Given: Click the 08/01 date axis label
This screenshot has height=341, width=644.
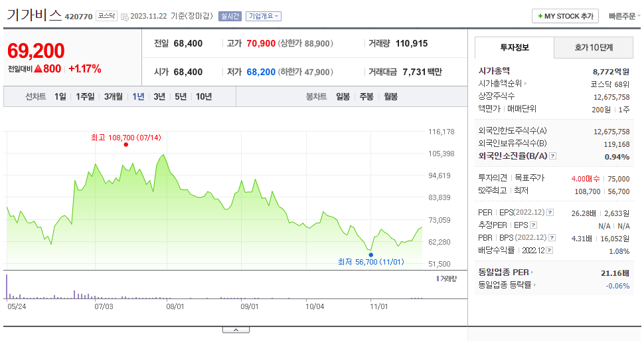Looking at the screenshot, I should [x=175, y=306].
